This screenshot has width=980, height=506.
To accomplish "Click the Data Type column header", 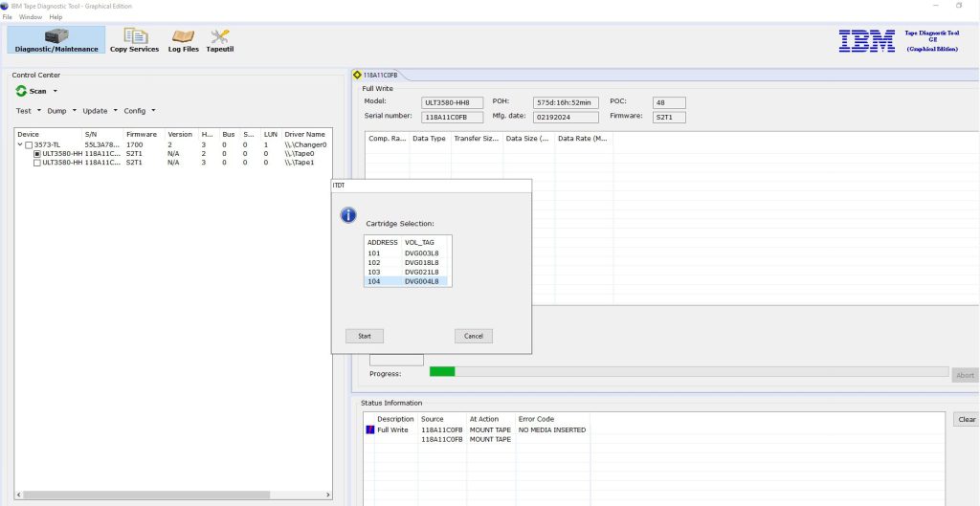I will point(430,139).
